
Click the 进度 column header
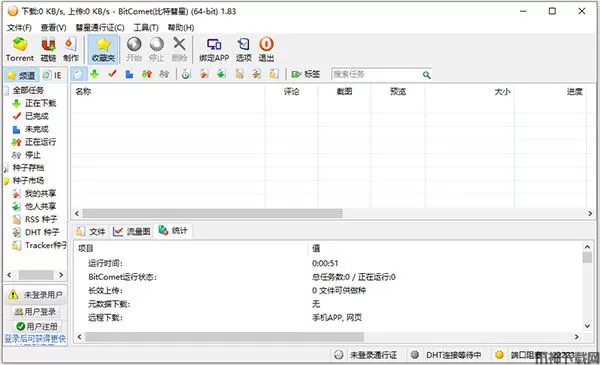point(550,91)
